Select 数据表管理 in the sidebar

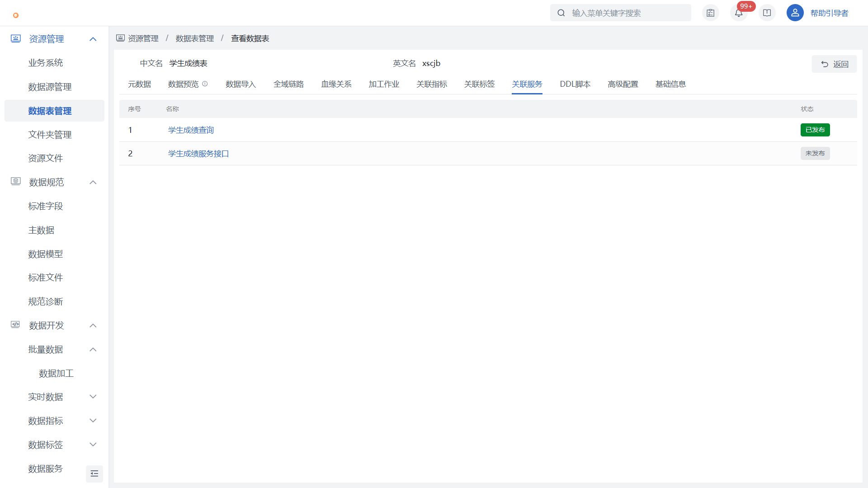coord(54,111)
